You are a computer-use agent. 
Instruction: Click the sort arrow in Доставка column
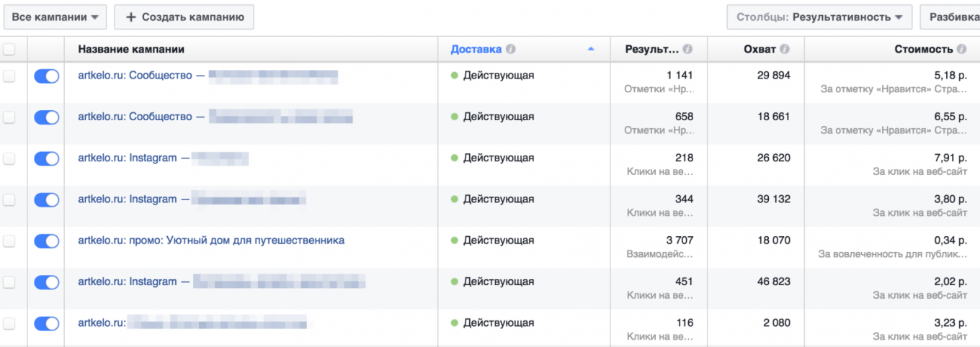click(x=591, y=50)
